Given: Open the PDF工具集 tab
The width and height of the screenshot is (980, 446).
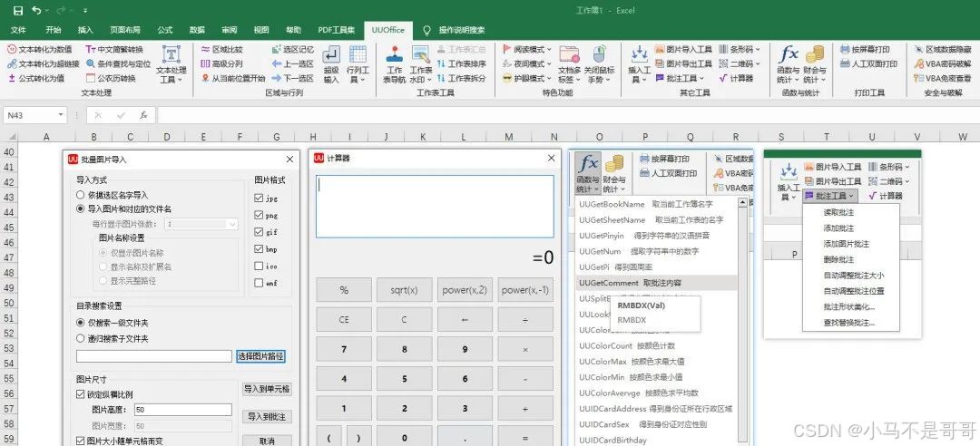Looking at the screenshot, I should tap(337, 29).
